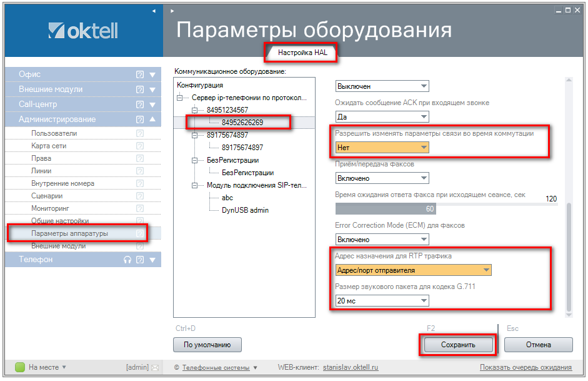Click the green На месте status icon
Image resolution: width=588 pixels, height=381 pixels.
click(19, 367)
